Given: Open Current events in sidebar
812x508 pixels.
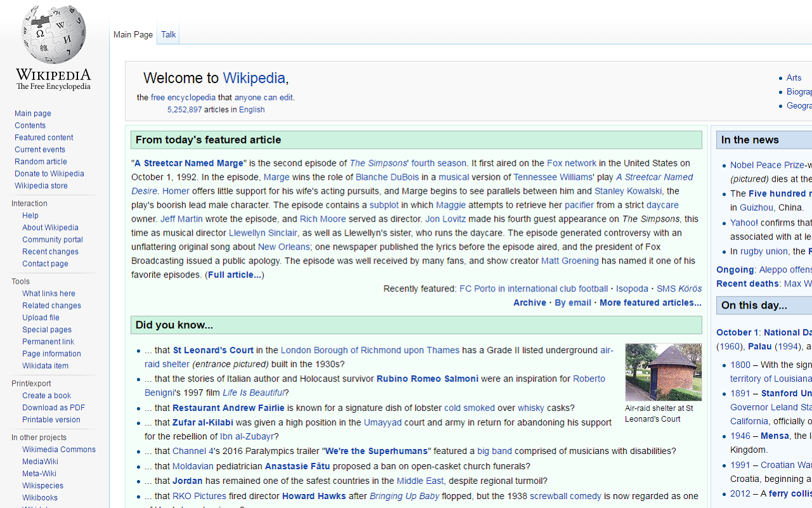Looking at the screenshot, I should point(40,150).
